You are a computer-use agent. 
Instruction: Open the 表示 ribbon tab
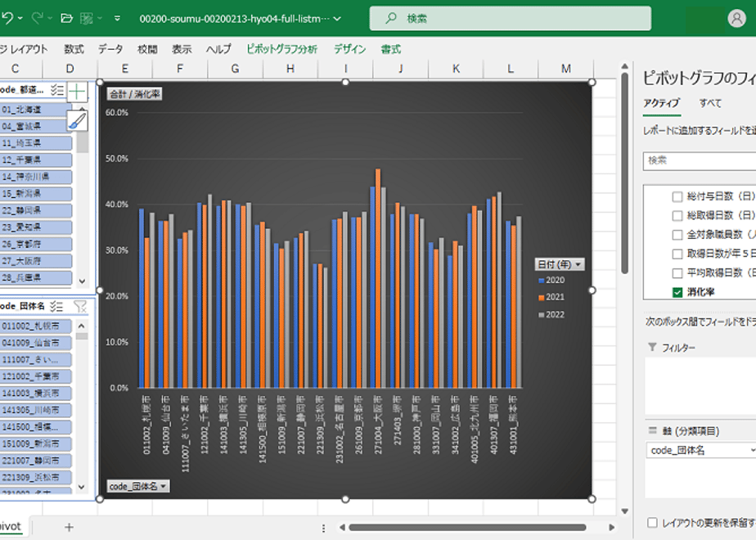(182, 49)
